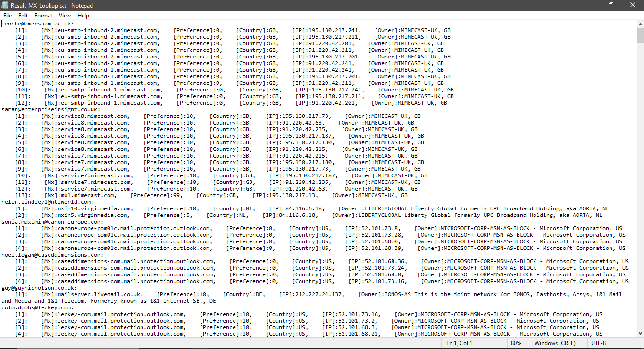Click the line 'noel.logan@caseddimensions.com:'
This screenshot has height=349, width=644.
point(52,255)
